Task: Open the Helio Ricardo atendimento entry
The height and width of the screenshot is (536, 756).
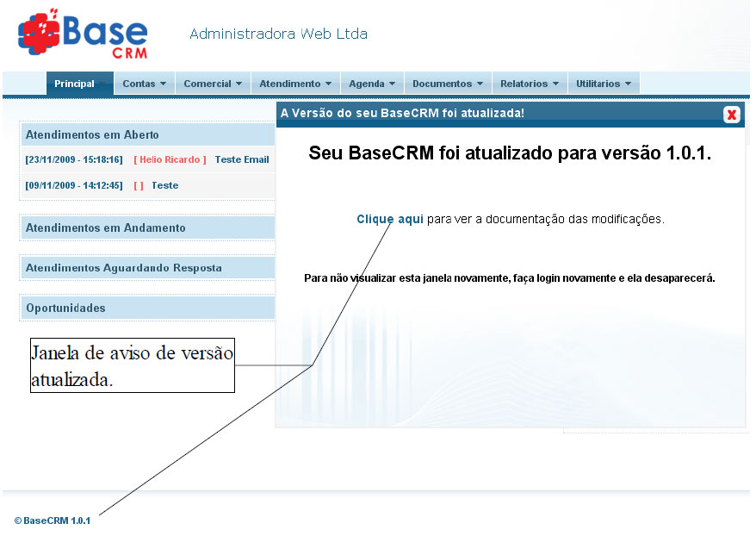Action: [x=169, y=159]
